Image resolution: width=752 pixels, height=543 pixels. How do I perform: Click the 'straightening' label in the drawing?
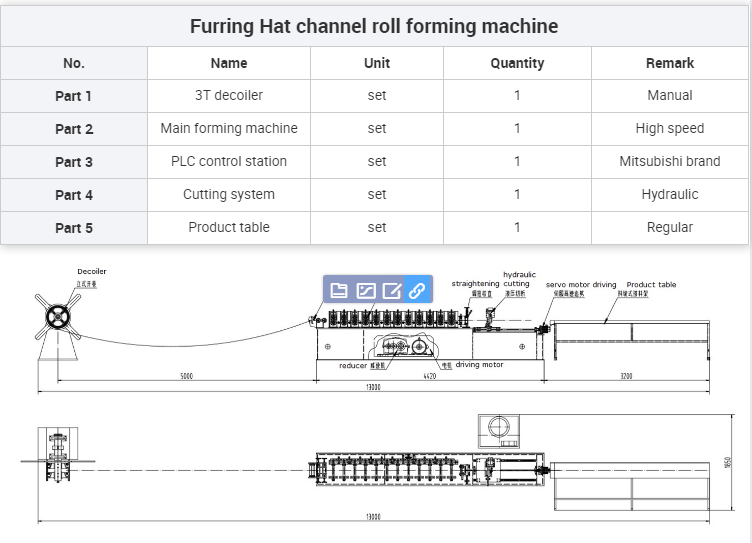[x=475, y=283]
